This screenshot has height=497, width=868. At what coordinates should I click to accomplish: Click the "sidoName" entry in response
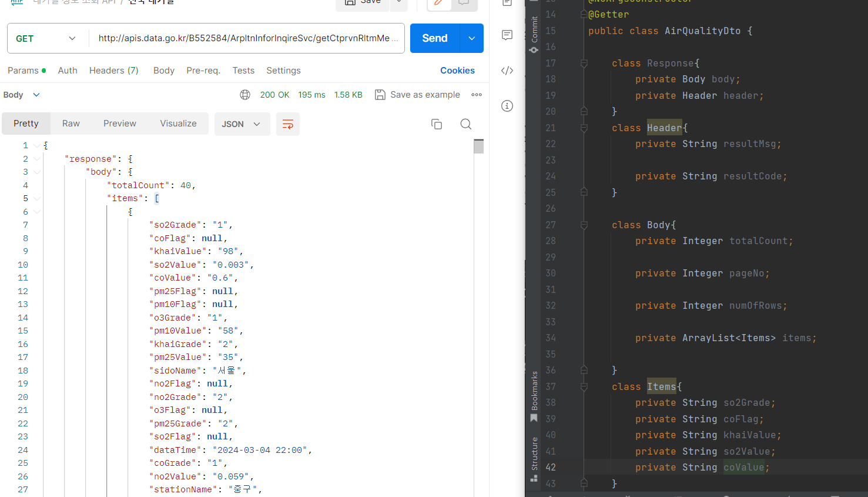pos(197,371)
